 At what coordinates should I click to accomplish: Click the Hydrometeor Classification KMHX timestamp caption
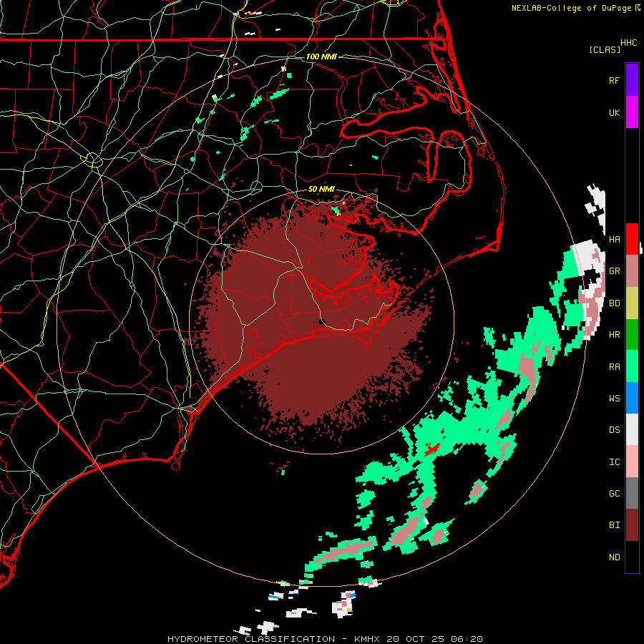click(325, 639)
